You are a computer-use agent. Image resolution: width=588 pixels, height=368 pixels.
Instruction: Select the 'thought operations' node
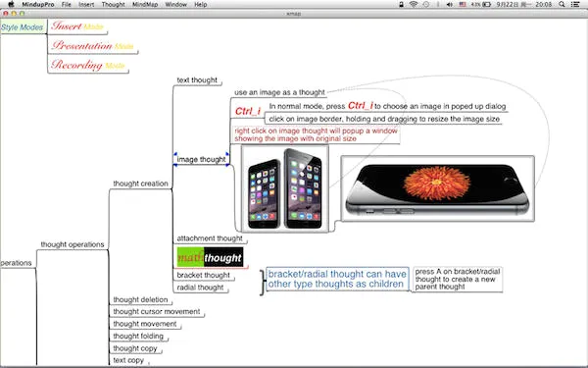(73, 244)
